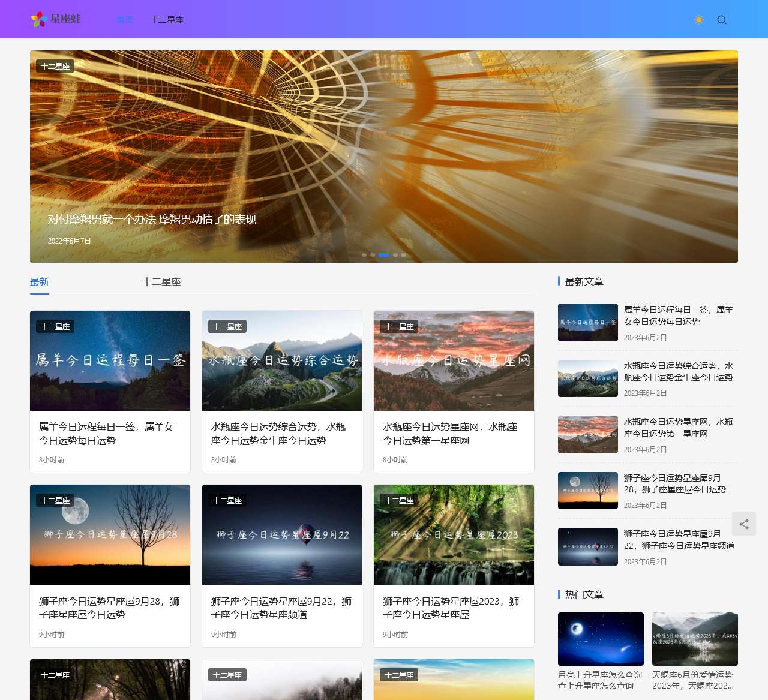Open the banner article about 摩羯男
The height and width of the screenshot is (700, 768).
coord(152,220)
